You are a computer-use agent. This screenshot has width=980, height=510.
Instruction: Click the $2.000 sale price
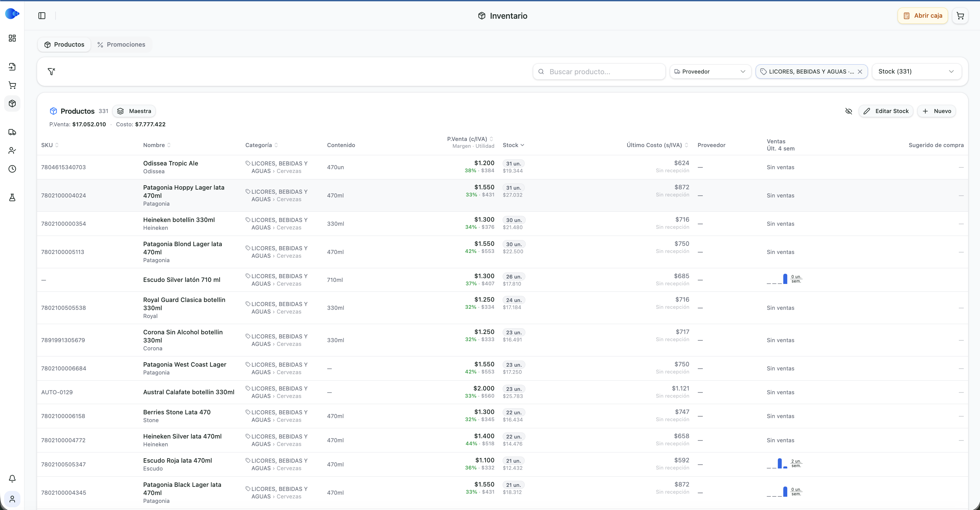tap(484, 388)
